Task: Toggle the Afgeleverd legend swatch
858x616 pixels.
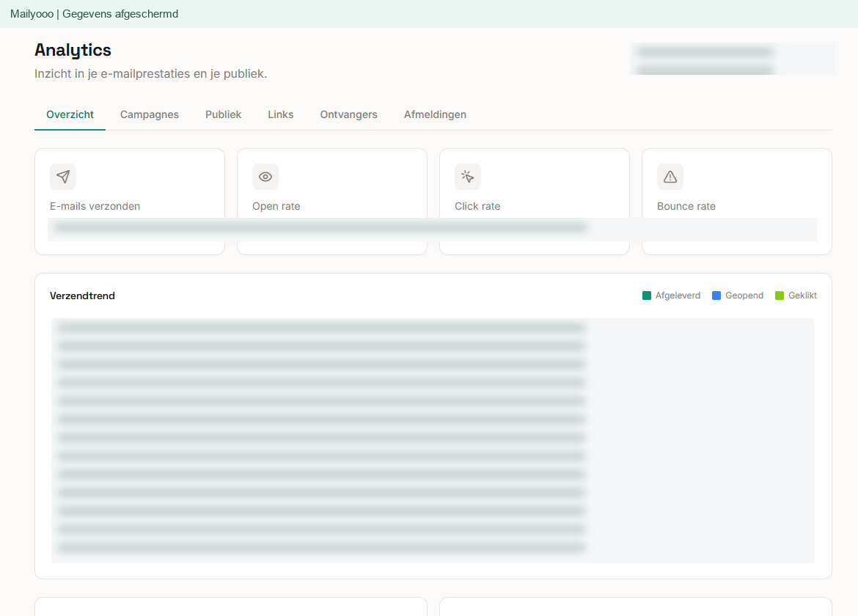Action: (647, 296)
